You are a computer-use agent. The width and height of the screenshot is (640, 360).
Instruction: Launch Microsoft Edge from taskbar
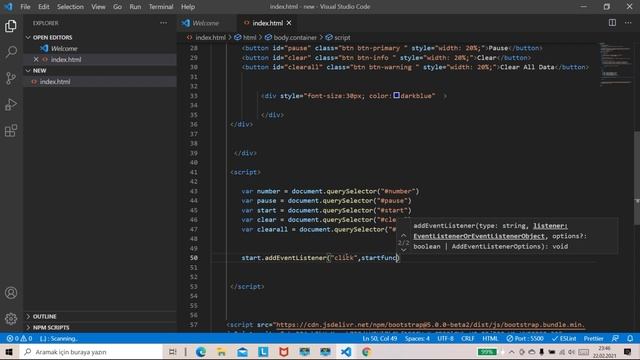200,352
